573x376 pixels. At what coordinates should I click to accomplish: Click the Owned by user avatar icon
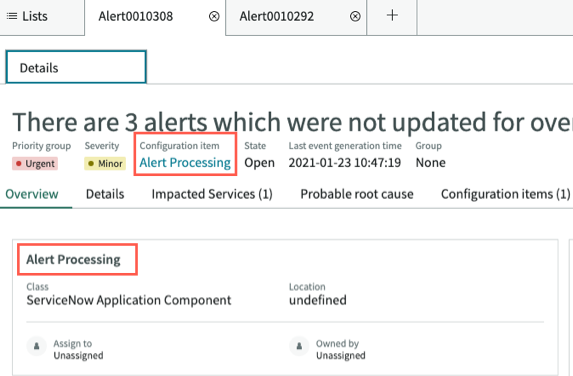click(x=299, y=346)
